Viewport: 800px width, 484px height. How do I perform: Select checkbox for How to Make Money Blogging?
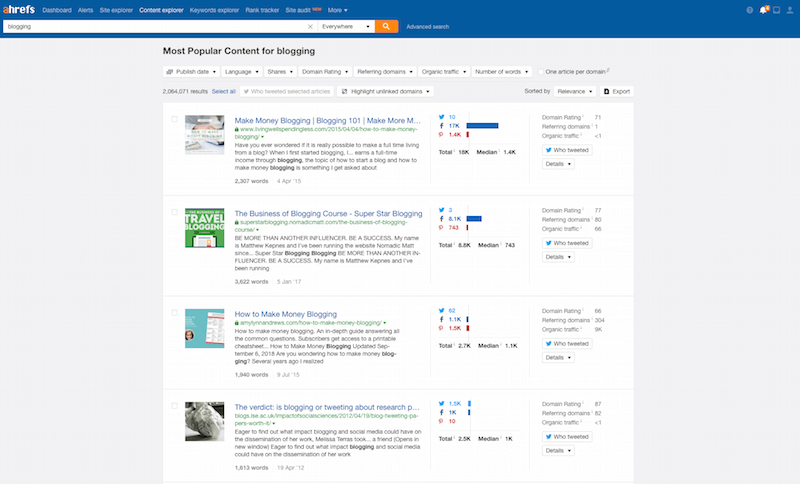pyautogui.click(x=174, y=313)
